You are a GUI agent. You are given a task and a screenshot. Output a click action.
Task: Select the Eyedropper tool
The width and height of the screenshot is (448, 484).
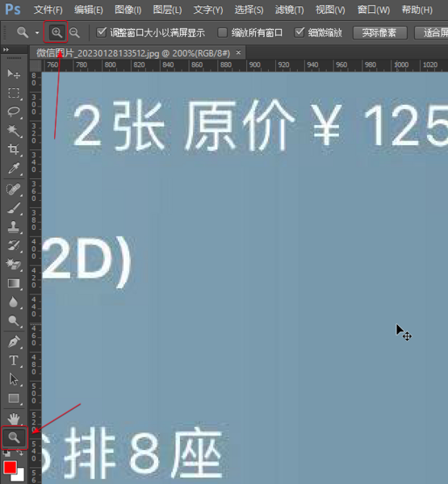(14, 169)
